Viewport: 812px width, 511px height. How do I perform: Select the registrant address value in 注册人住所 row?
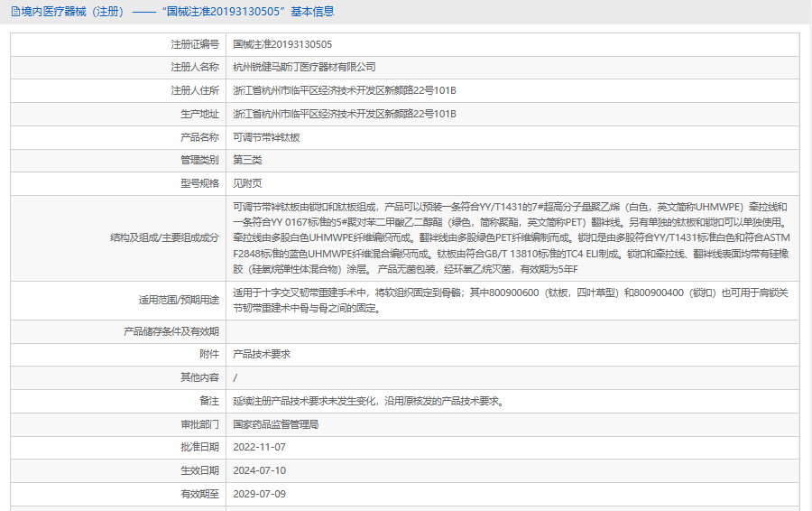(x=345, y=90)
